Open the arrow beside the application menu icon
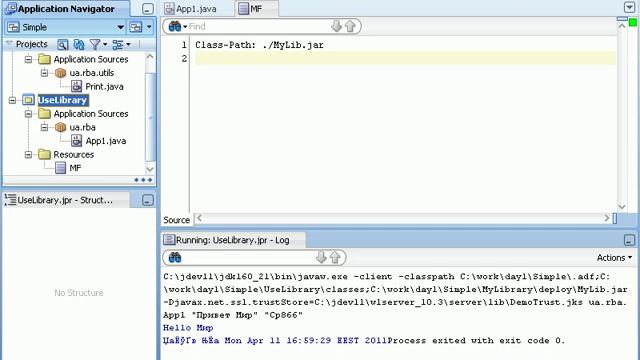This screenshot has height=360, width=640. point(149,27)
